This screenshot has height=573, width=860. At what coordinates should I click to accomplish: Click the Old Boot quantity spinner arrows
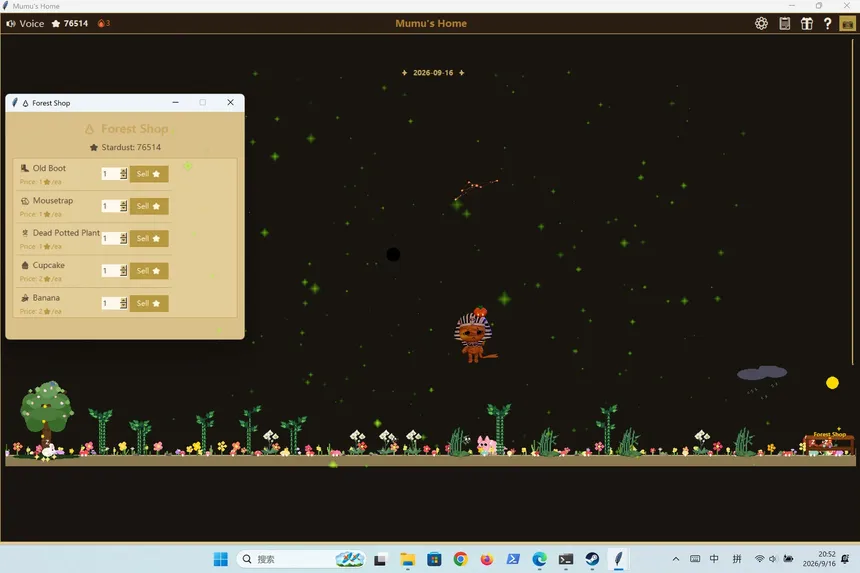point(123,174)
